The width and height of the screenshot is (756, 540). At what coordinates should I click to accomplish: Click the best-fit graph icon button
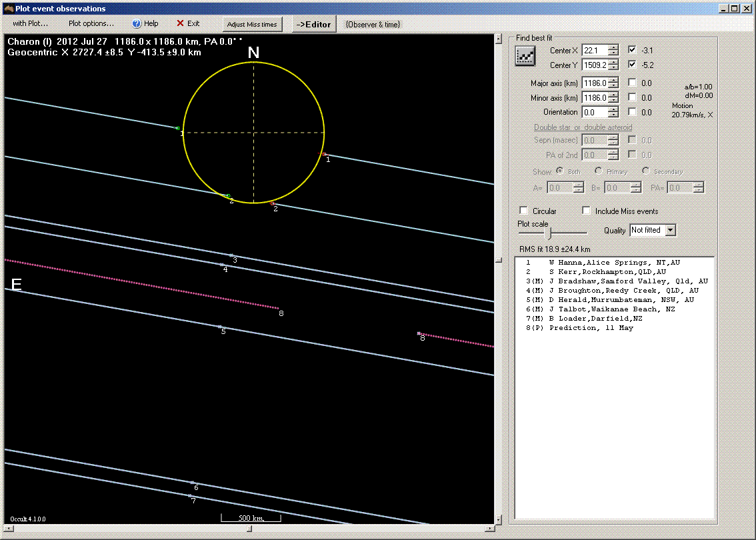525,56
